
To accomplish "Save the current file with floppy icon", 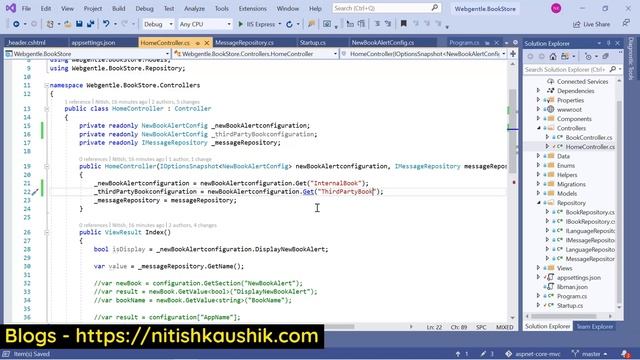I will coord(79,24).
